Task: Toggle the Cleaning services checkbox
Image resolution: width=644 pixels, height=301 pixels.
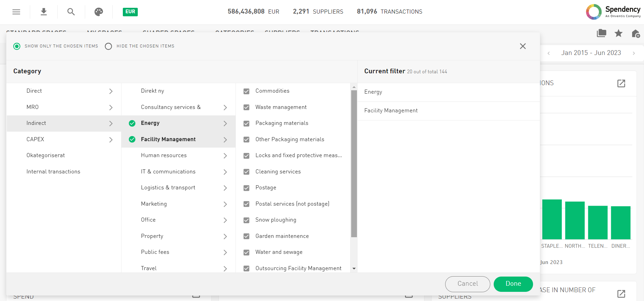Action: click(247, 172)
